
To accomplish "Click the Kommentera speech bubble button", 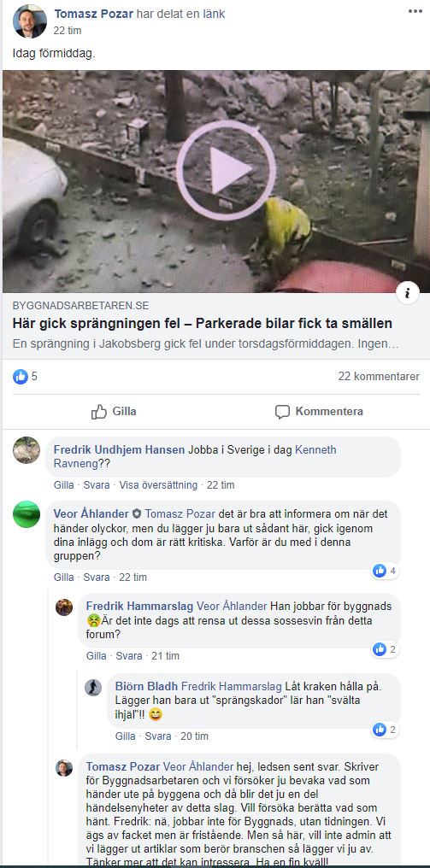I will pos(319,411).
